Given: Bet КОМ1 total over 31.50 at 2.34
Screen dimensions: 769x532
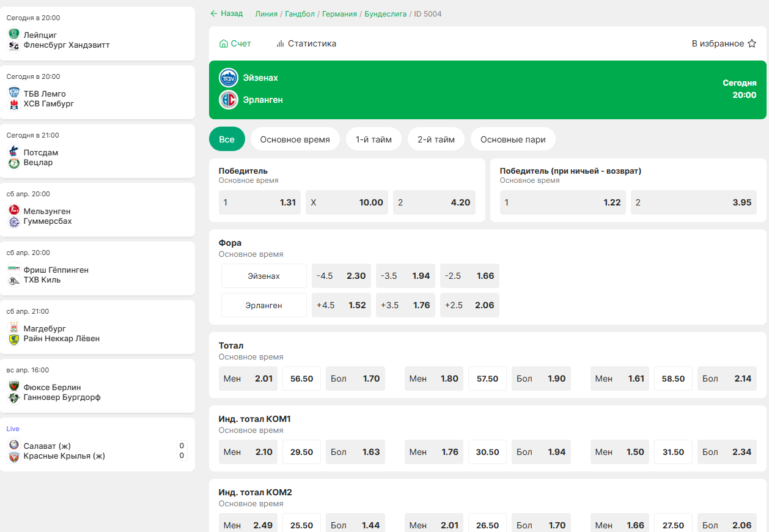Looking at the screenshot, I should 727,452.
